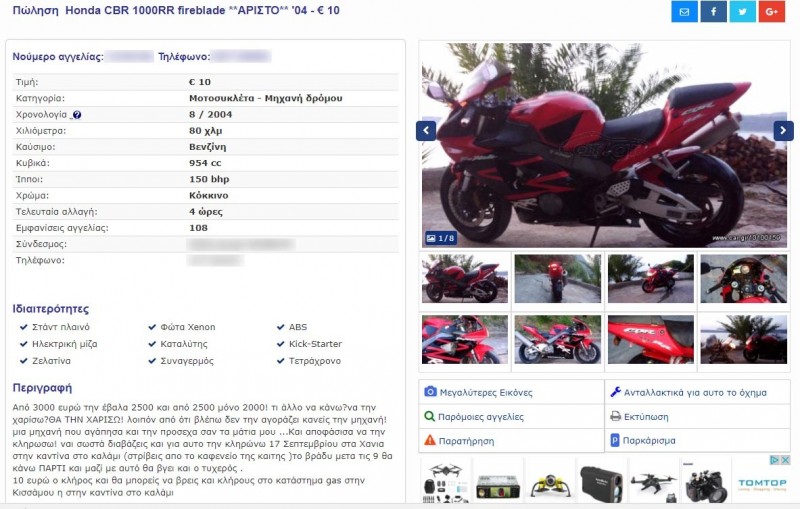Image resolution: width=800 pixels, height=509 pixels.
Task: Share listing via the email icon
Action: (x=684, y=11)
